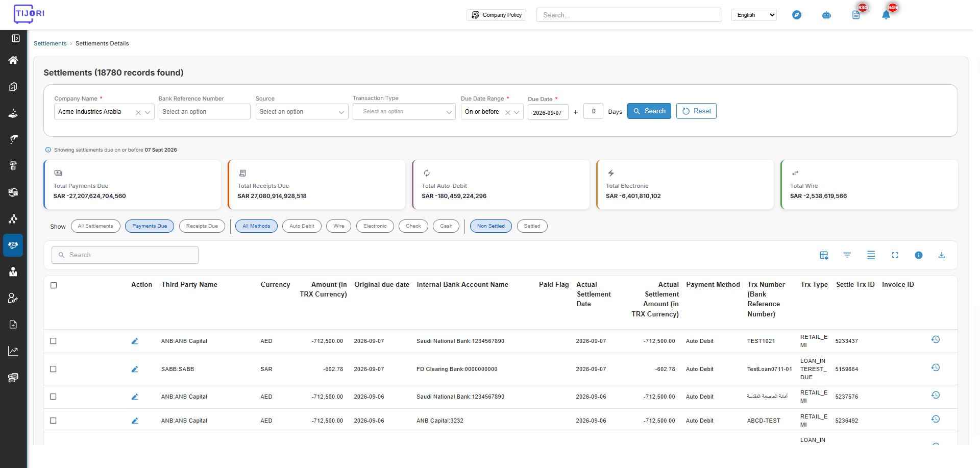
Task: Open the network nodes sidebar icon
Action: [x=13, y=219]
